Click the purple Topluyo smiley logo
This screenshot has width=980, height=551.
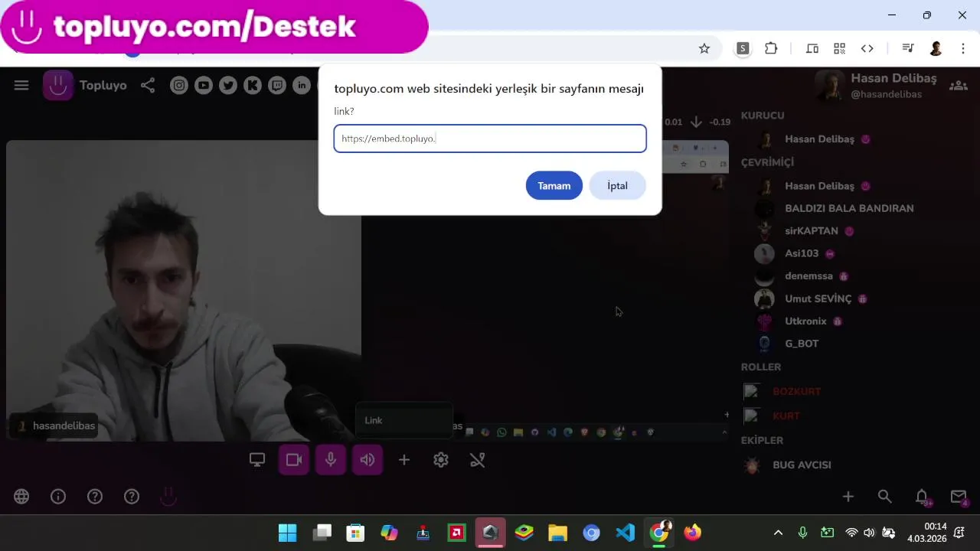(58, 85)
